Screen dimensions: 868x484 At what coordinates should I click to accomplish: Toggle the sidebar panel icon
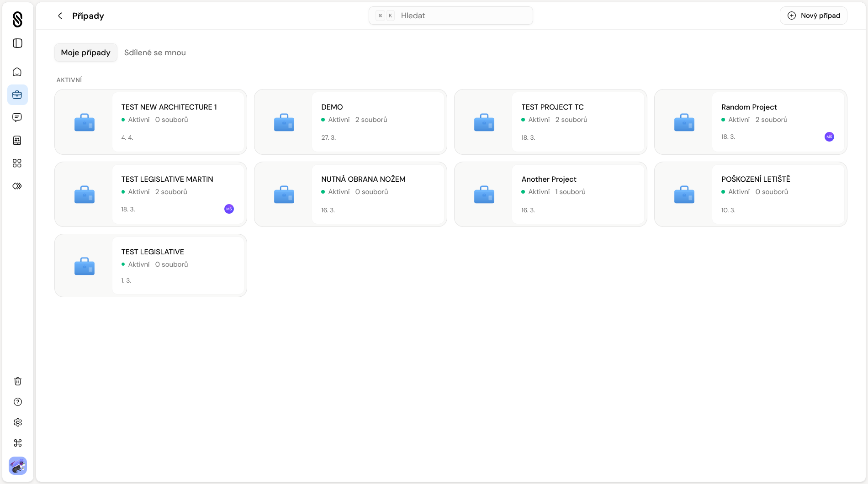pyautogui.click(x=17, y=43)
